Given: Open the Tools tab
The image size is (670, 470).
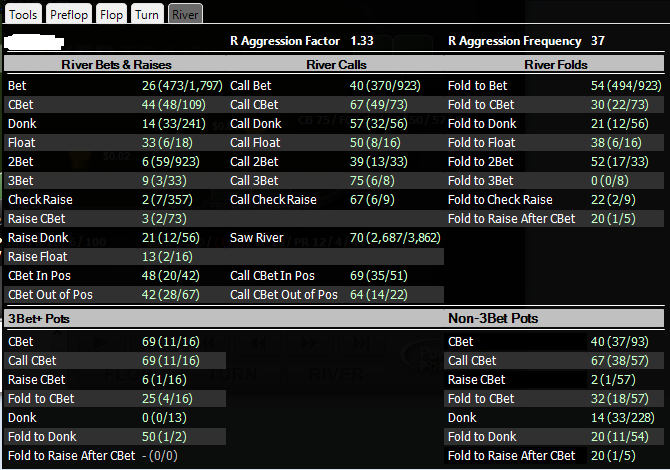Looking at the screenshot, I should coord(23,14).
